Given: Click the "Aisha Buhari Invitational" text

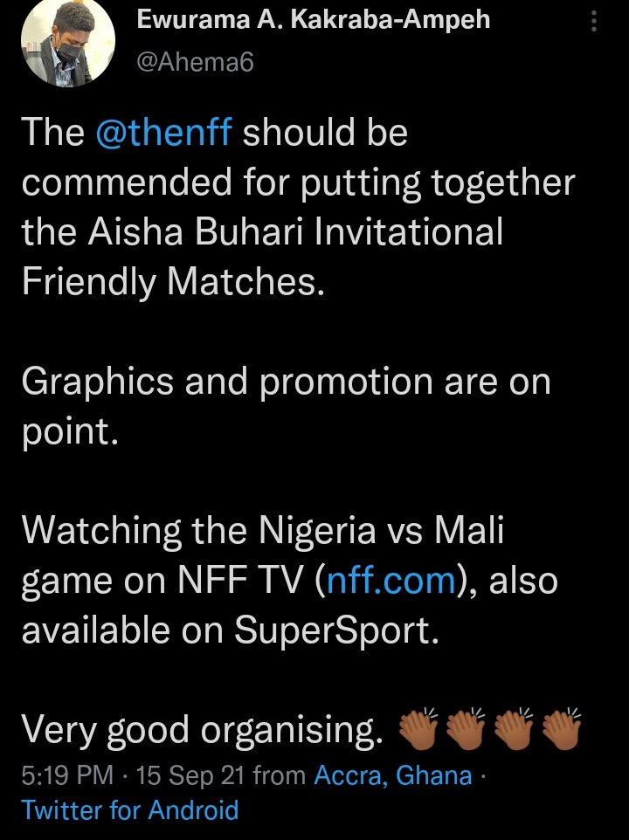Looking at the screenshot, I should (294, 233).
